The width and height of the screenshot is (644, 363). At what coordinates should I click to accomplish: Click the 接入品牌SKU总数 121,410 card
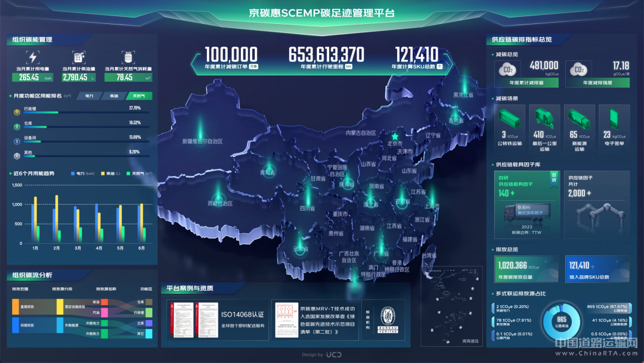point(597,269)
